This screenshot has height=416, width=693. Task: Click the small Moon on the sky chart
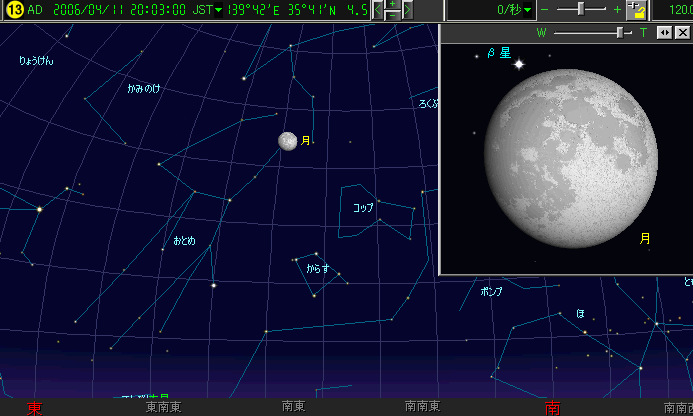(x=288, y=142)
